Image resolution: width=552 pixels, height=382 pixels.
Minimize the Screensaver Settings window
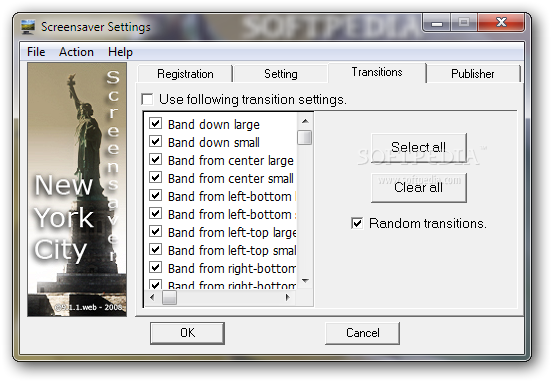tap(437, 23)
